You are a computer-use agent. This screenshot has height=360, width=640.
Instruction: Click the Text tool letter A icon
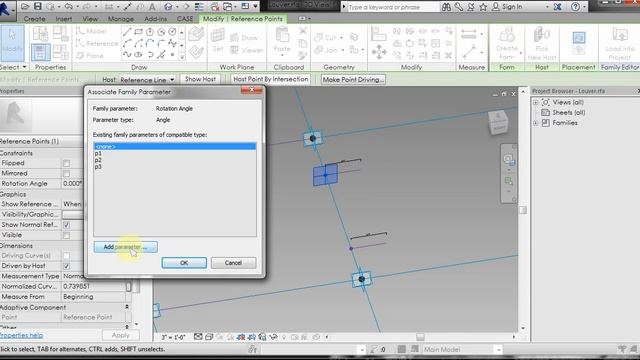coord(152,7)
